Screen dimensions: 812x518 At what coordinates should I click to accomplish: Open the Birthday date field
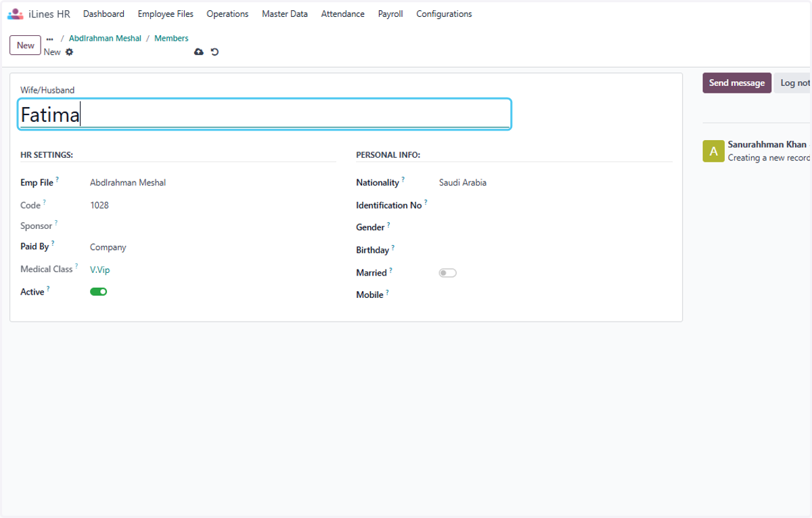click(555, 250)
